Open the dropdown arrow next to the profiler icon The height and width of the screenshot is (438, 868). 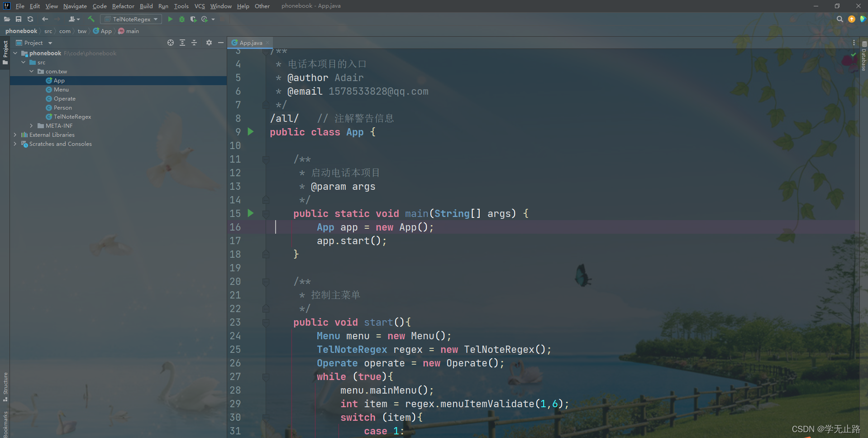point(213,19)
